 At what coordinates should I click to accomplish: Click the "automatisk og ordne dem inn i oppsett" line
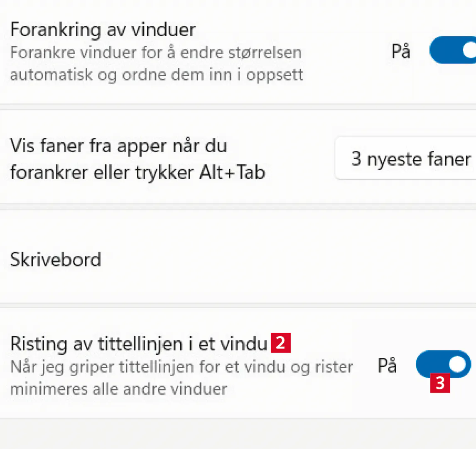156,75
